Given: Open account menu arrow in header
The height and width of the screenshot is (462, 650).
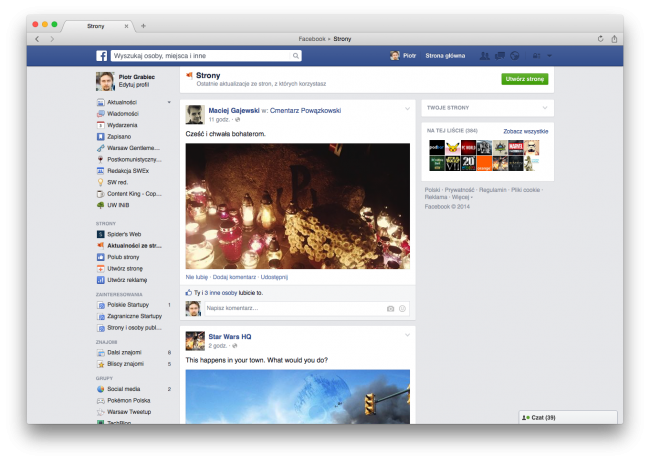Looking at the screenshot, I should click(x=549, y=56).
